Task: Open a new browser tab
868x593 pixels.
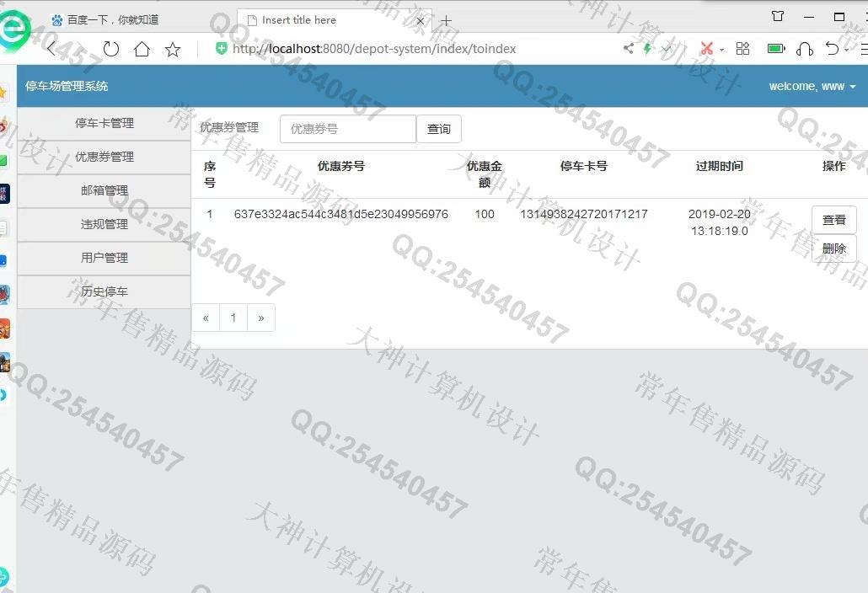Action: point(446,21)
